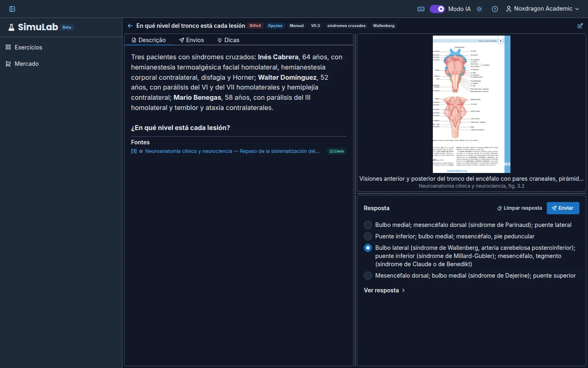The height and width of the screenshot is (368, 588).
Task: Switch to the Descrição tab
Action: coord(149,40)
